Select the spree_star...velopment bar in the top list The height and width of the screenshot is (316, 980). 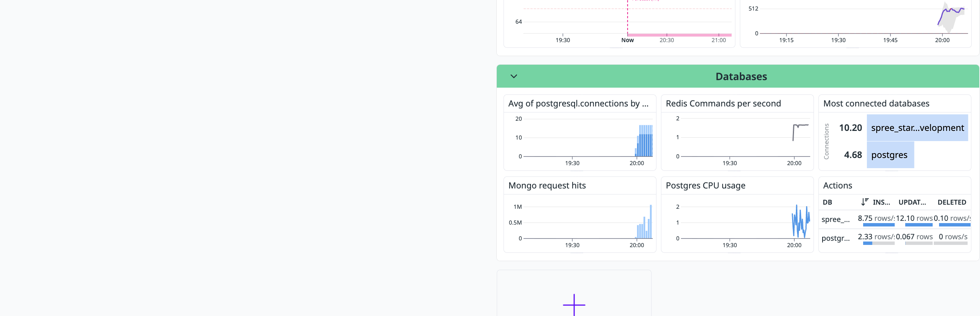click(x=917, y=128)
